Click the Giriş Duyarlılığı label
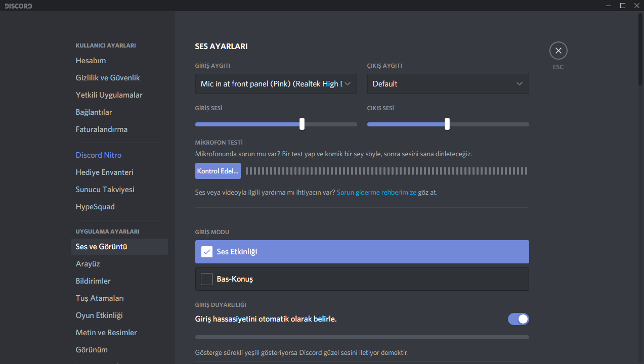This screenshot has height=364, width=644. pyautogui.click(x=221, y=305)
